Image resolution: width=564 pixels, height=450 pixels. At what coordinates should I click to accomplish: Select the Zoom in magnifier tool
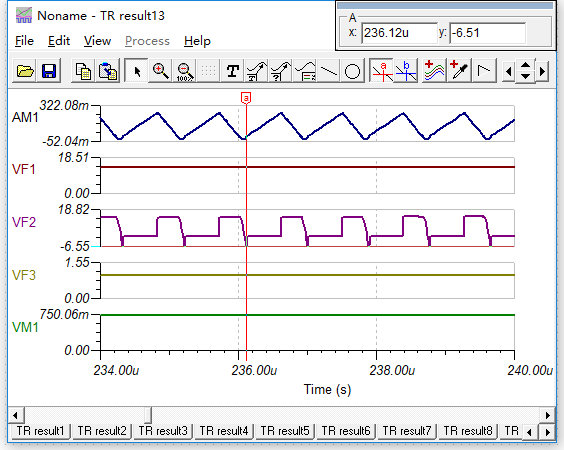(x=160, y=71)
